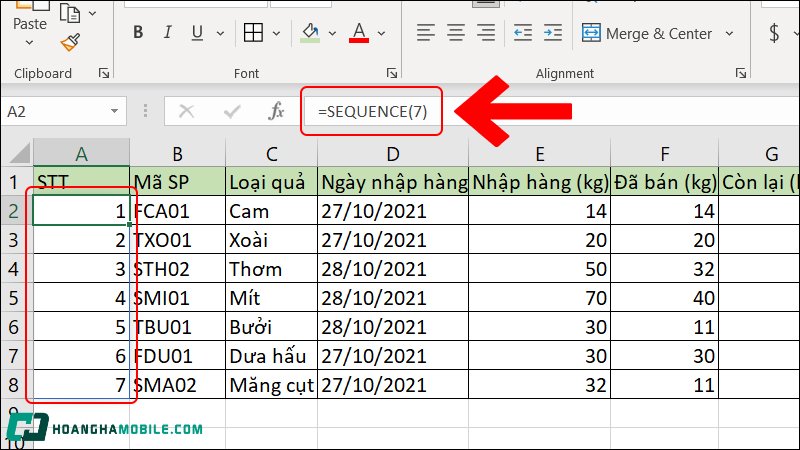Screen dimensions: 800x450
Task: Apply the Fill Color bucket
Action: coord(310,33)
